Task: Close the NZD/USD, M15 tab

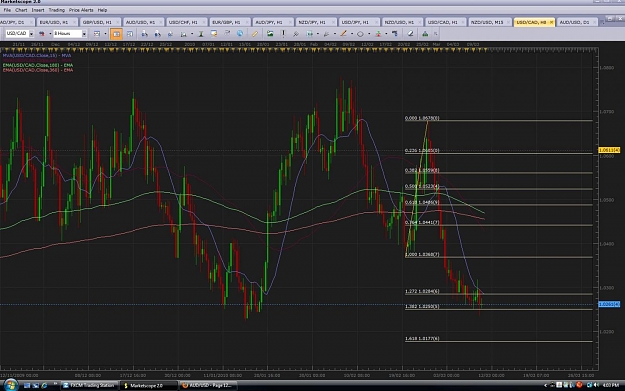Action: tap(507, 22)
